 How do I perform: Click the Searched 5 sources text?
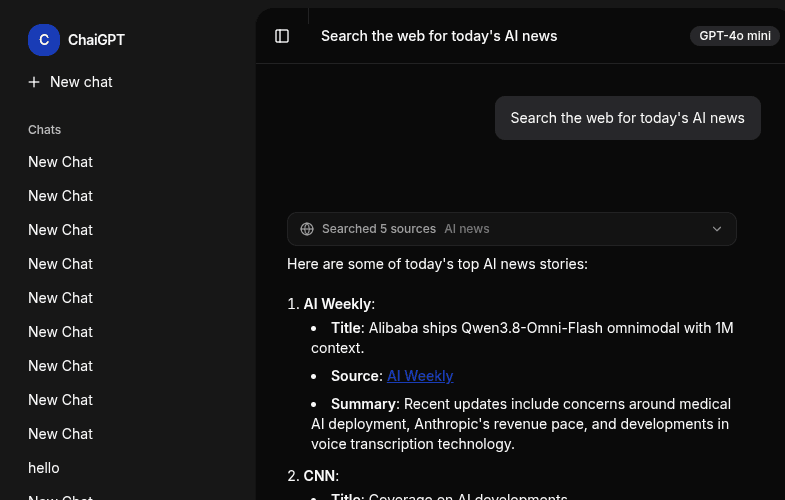[379, 229]
